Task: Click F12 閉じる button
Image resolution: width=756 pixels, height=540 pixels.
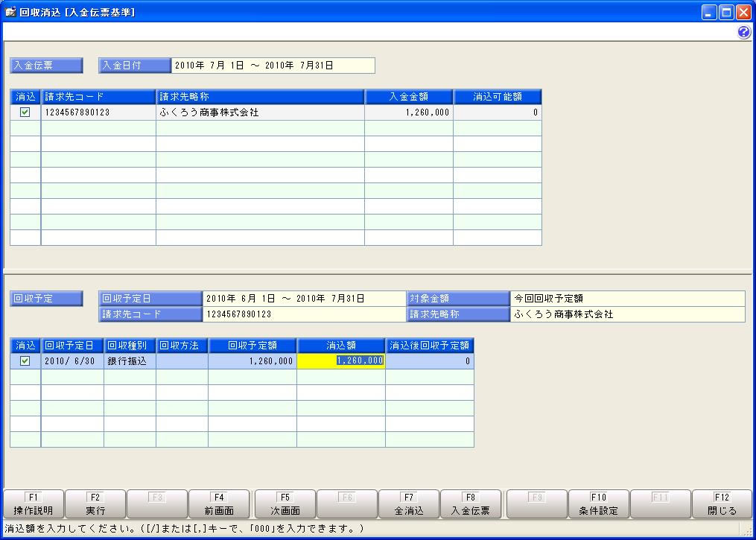Action: pos(722,504)
